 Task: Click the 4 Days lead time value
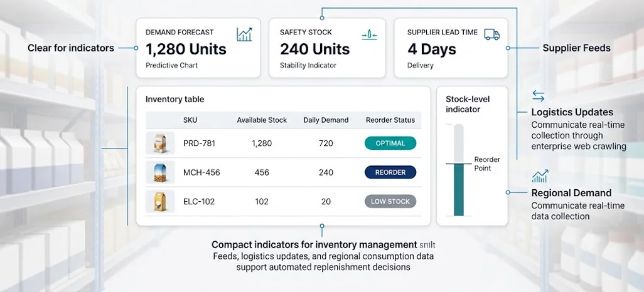tap(432, 50)
